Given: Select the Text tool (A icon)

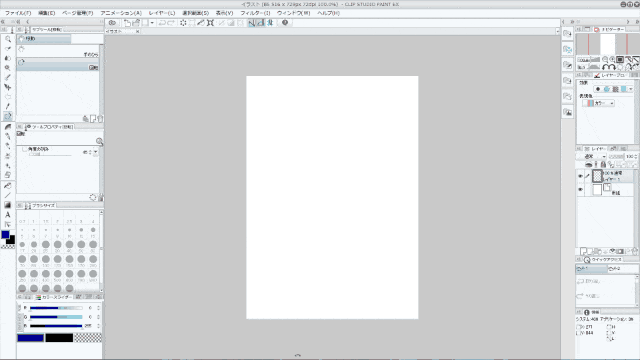Looking at the screenshot, I should 8,215.
